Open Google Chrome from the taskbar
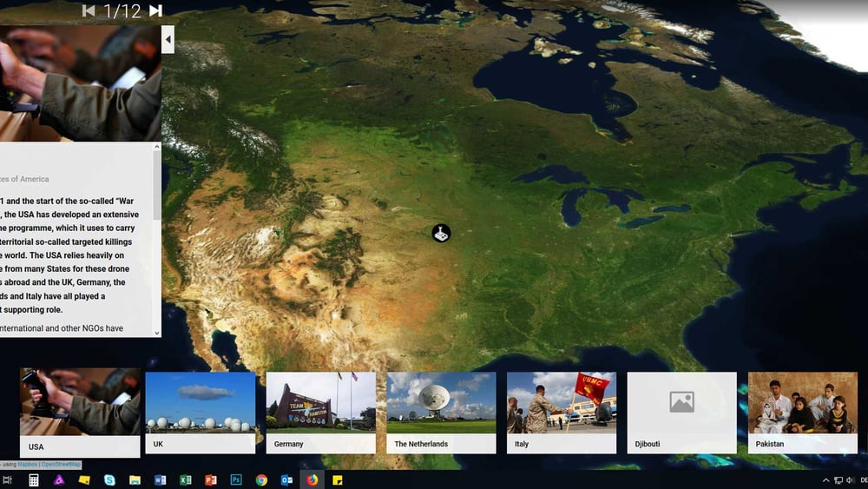This screenshot has width=868, height=489. 261,480
